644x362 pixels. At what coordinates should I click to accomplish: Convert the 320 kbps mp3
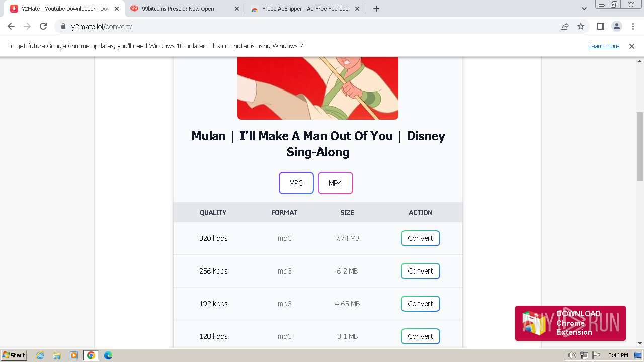coord(421,238)
